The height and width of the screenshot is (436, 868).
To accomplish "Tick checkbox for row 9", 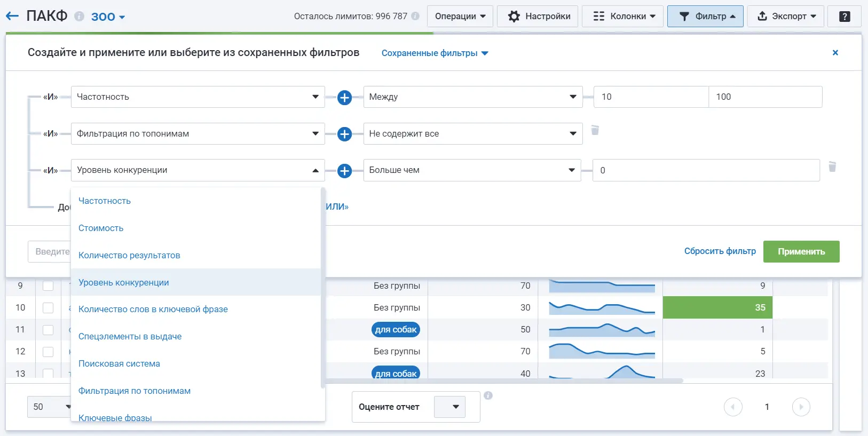I will click(x=48, y=286).
